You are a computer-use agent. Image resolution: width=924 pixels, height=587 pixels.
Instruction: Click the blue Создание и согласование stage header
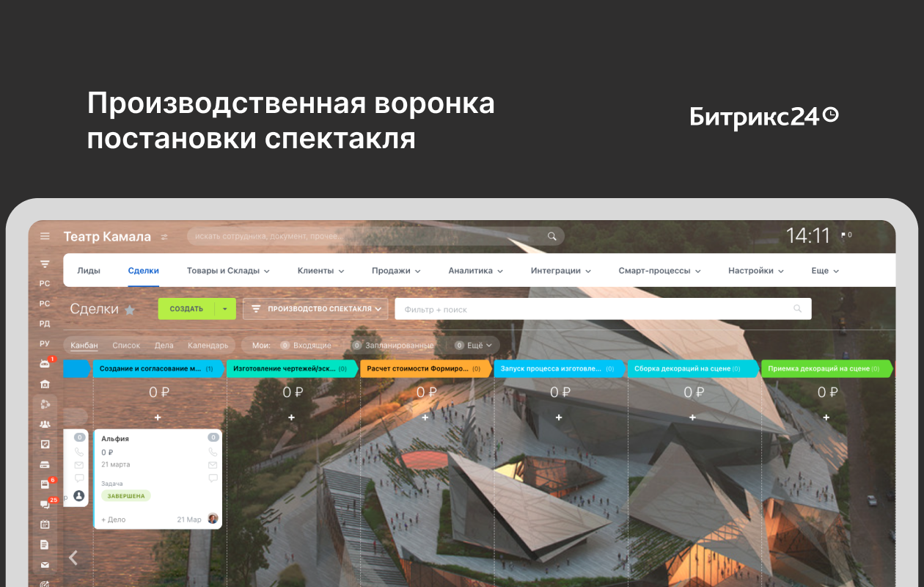tap(159, 368)
